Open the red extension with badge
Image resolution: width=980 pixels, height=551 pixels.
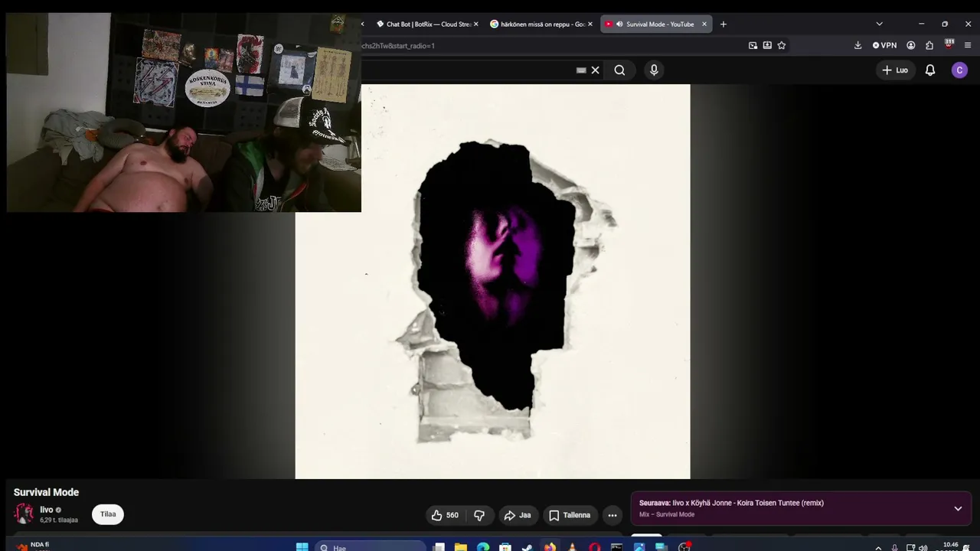click(x=949, y=45)
